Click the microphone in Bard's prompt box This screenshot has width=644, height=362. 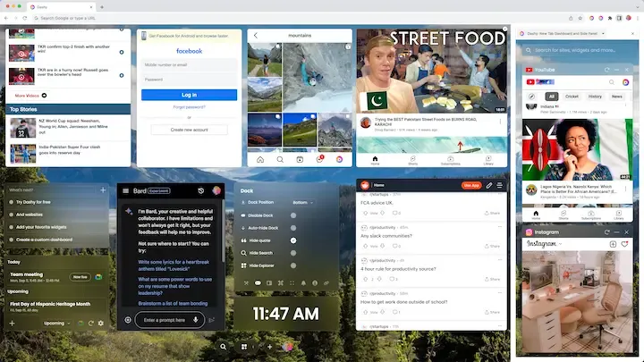(196, 320)
